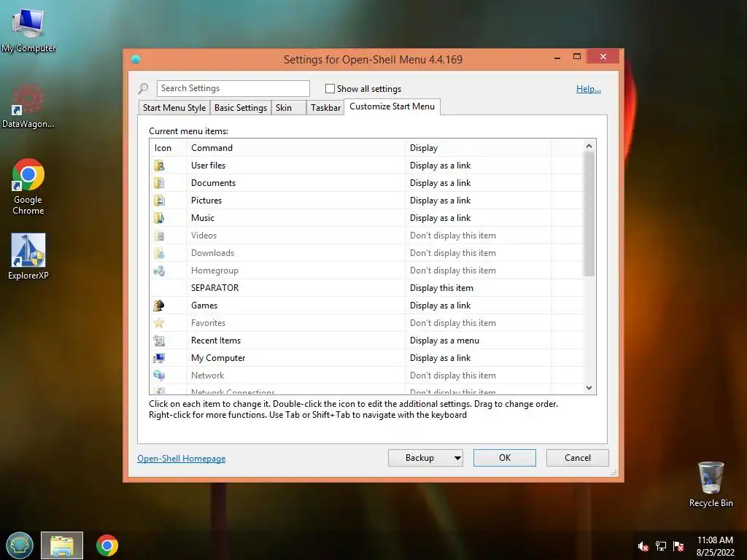Click the Music row icon
747x560 pixels.
[159, 218]
